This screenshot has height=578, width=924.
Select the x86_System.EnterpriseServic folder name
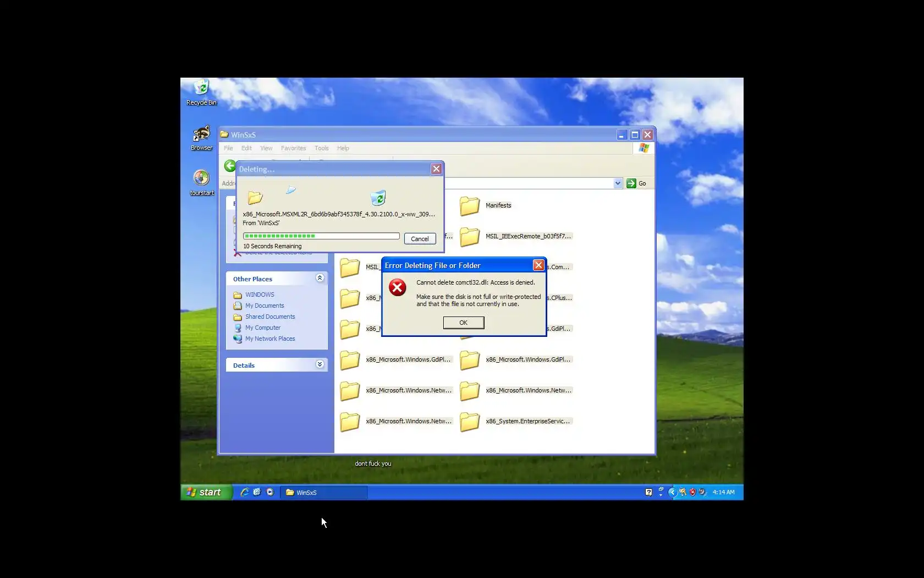[x=529, y=422]
